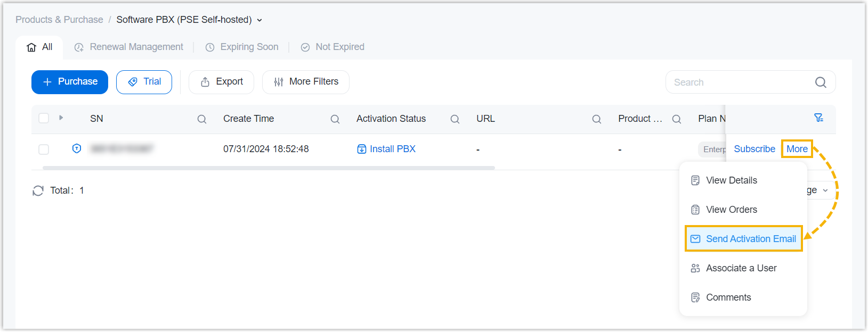Open the column filter settings icon
The width and height of the screenshot is (868, 332).
click(818, 118)
